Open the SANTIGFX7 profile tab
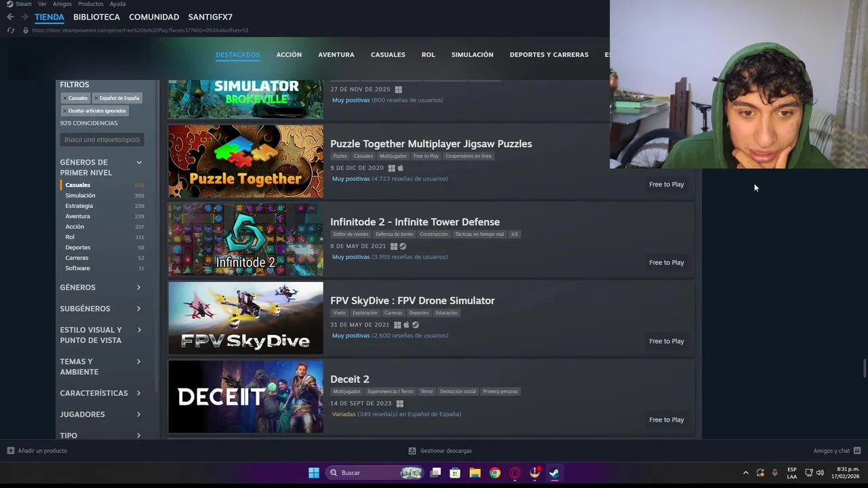Image resolution: width=868 pixels, height=488 pixels. 210,17
